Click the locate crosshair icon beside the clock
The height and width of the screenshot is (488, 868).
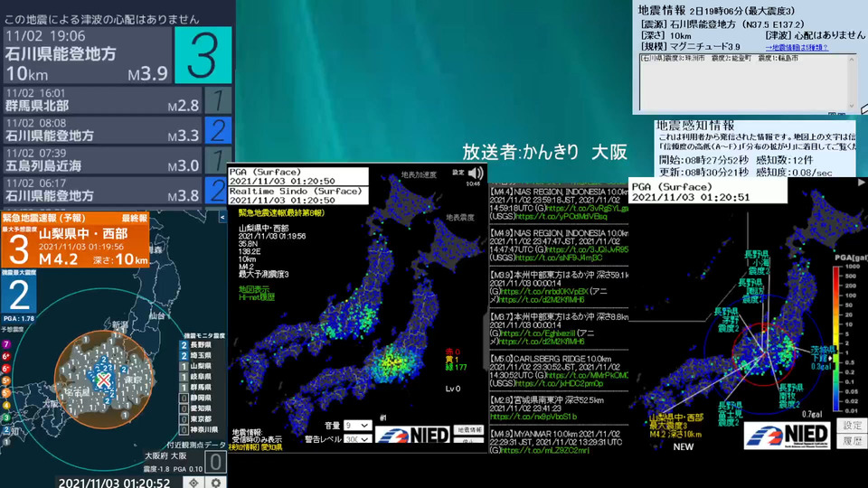point(193,482)
